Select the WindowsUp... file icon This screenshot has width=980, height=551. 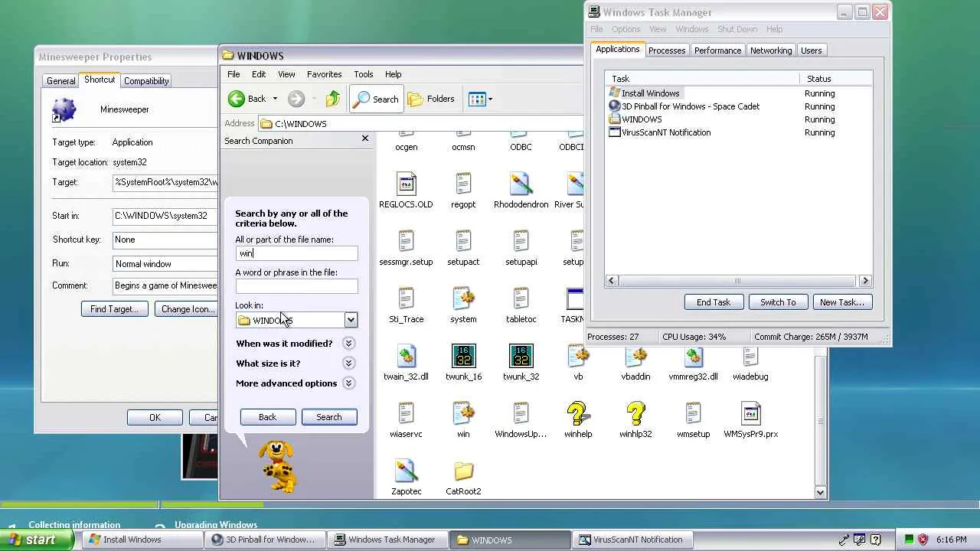pos(521,413)
